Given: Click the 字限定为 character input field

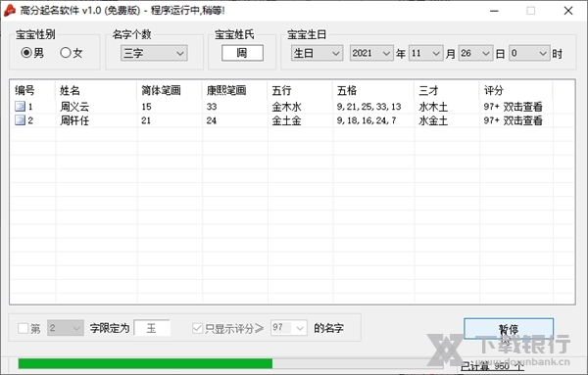Looking at the screenshot, I should (x=152, y=328).
